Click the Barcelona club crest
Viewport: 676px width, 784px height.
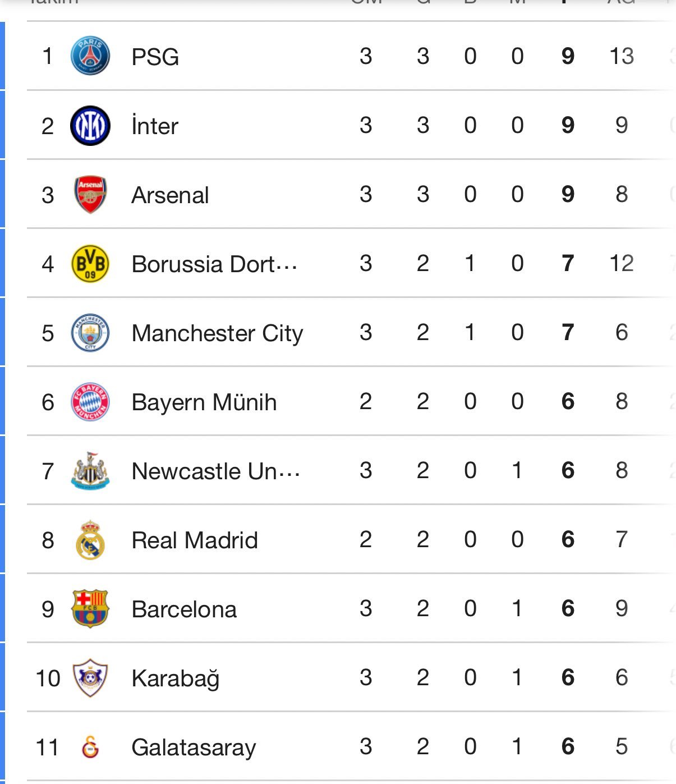[90, 609]
